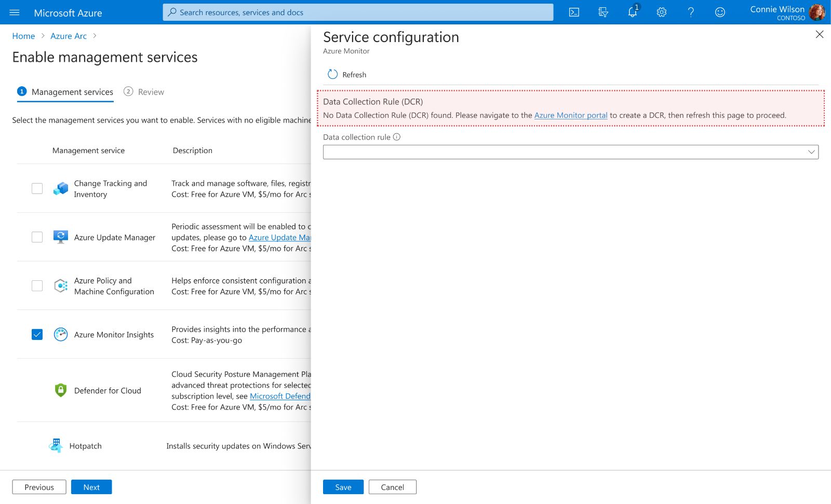Go to the Azure Arc breadcrumb
The image size is (831, 504).
click(69, 36)
